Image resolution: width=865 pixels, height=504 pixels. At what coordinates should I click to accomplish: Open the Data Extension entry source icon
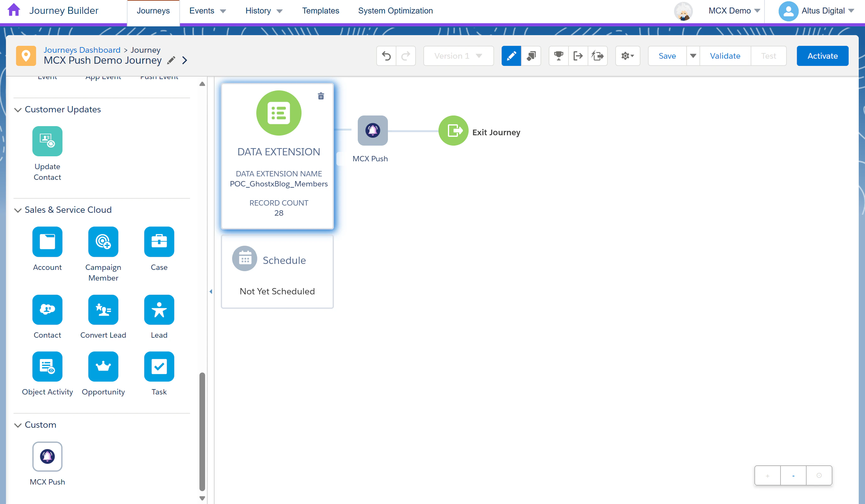[x=279, y=113]
